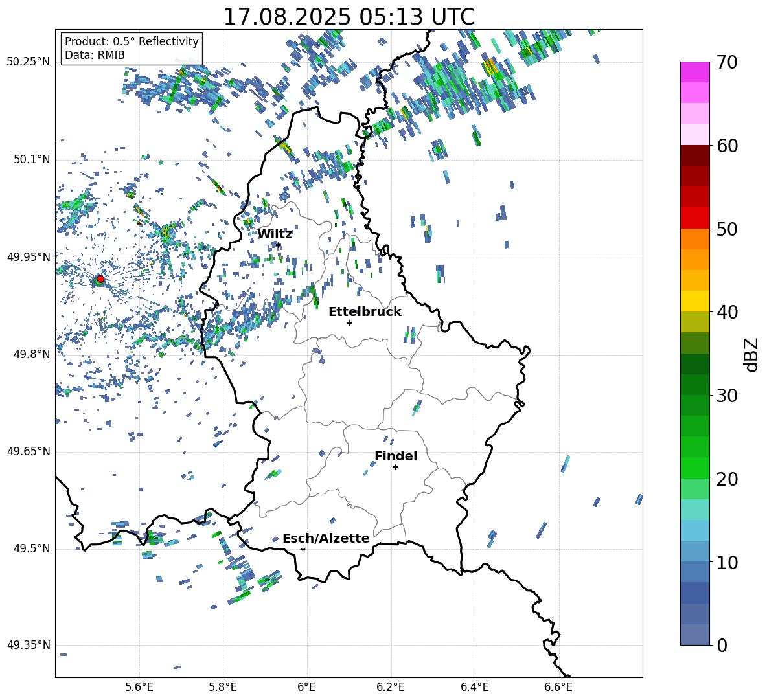Click the 6.2°E longitude label

click(391, 687)
